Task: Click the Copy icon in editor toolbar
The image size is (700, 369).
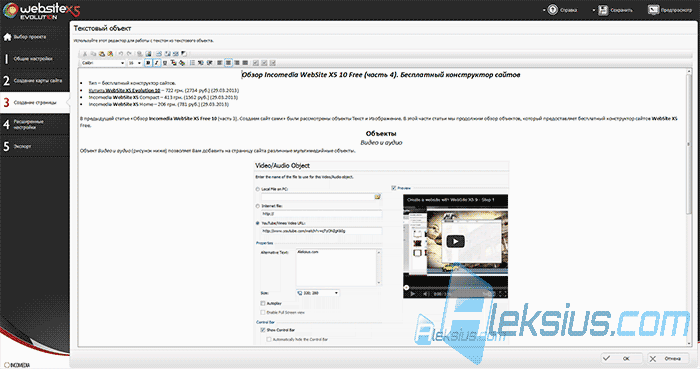Action: point(93,54)
